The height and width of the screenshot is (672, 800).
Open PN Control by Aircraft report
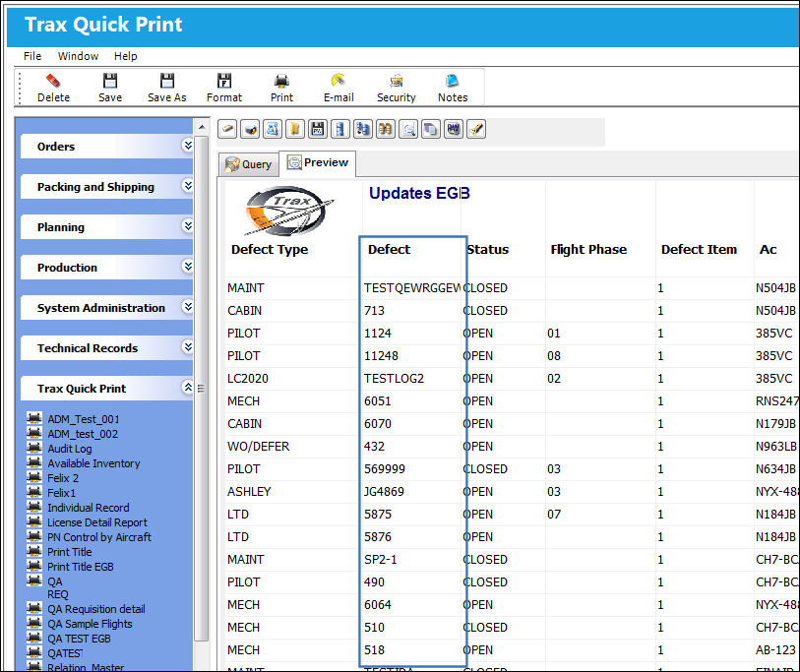coord(99,537)
